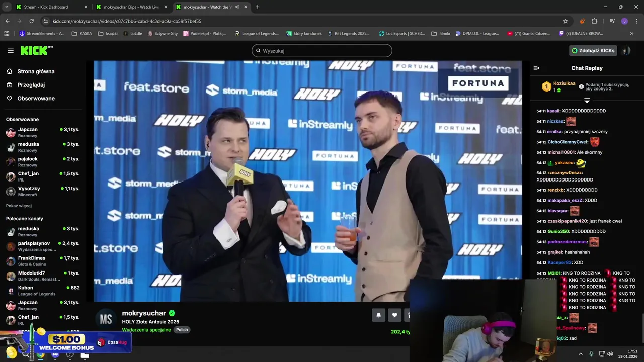Click the Zdobądź KICKs button
This screenshot has height=362, width=644.
pos(593,51)
